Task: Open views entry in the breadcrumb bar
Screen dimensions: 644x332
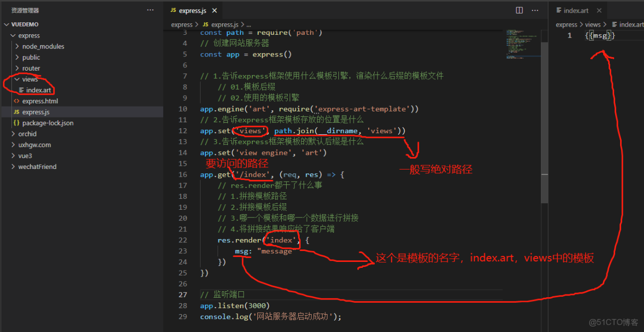Action: 593,24
